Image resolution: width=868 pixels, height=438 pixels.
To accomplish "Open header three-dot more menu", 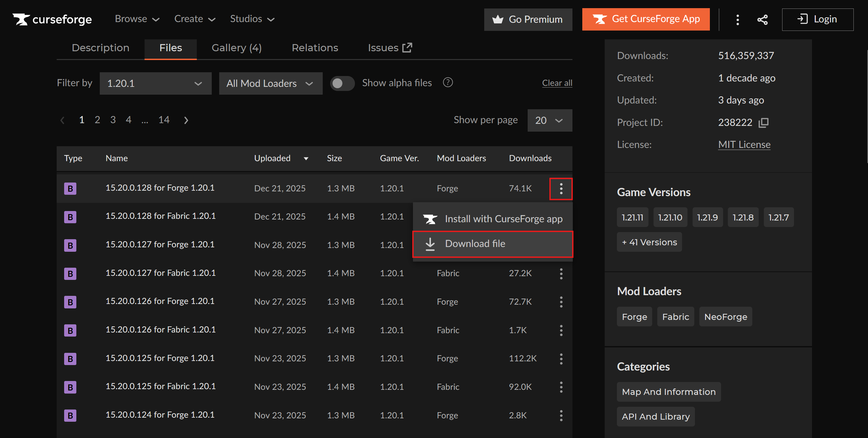I will click(x=737, y=19).
